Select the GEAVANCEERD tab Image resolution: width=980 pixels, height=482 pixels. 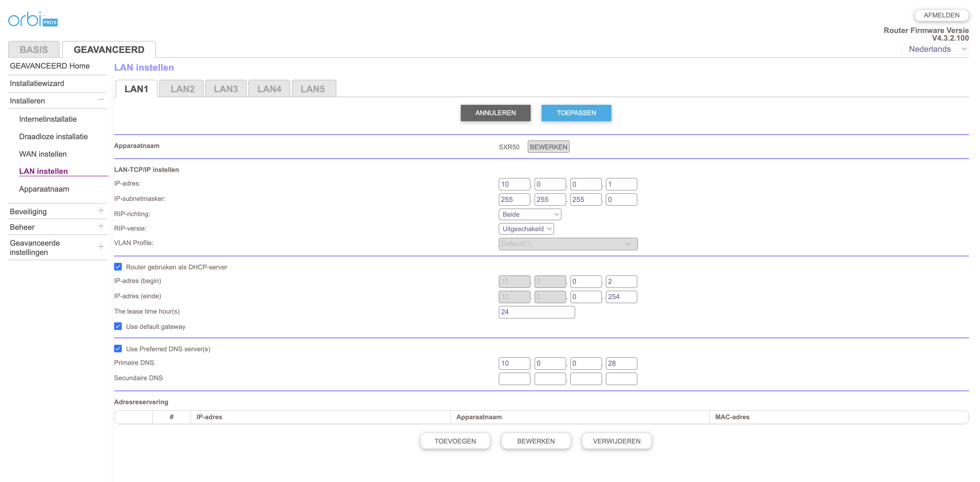point(109,49)
